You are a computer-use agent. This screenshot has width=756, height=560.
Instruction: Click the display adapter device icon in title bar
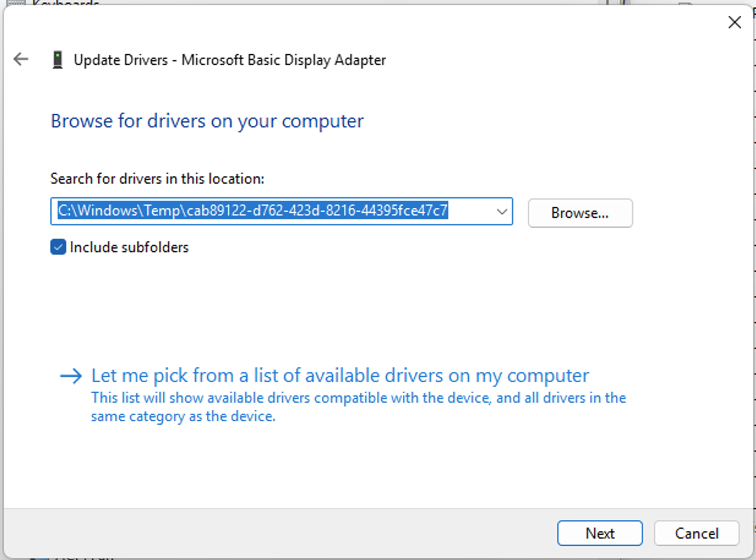pos(57,59)
